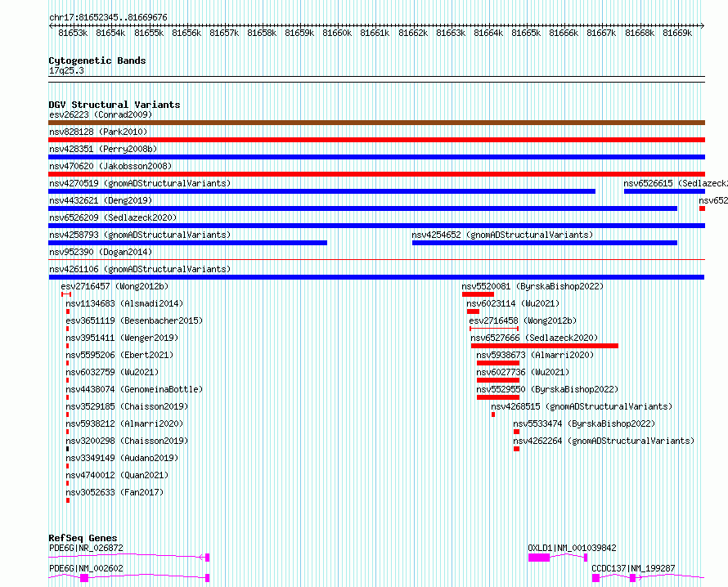This screenshot has height=587, width=728.
Task: Click nsv3951411 (Wenger2019) label
Action: pyautogui.click(x=122, y=338)
